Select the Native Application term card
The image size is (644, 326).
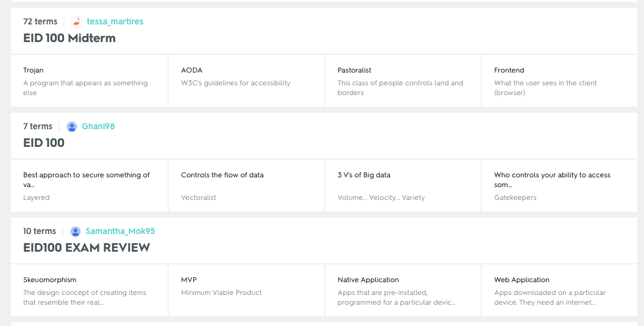[403, 290]
